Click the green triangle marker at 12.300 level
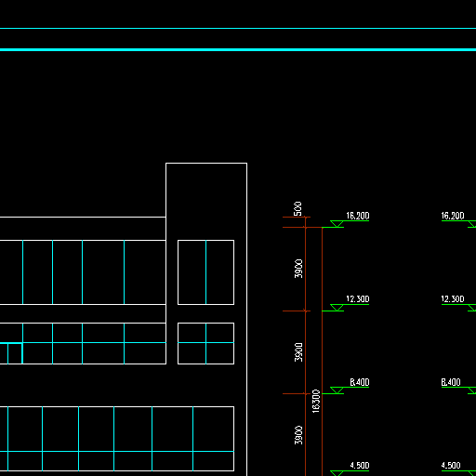 337,308
